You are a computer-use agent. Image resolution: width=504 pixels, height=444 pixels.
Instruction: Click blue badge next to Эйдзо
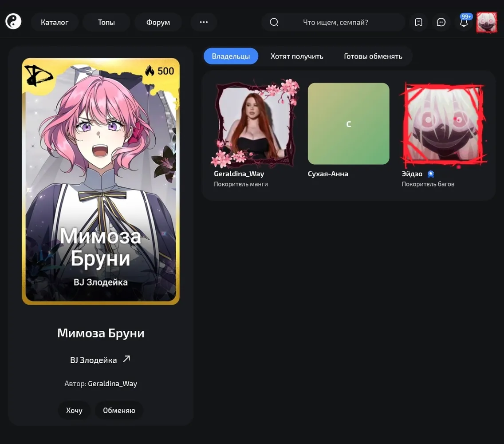(431, 174)
